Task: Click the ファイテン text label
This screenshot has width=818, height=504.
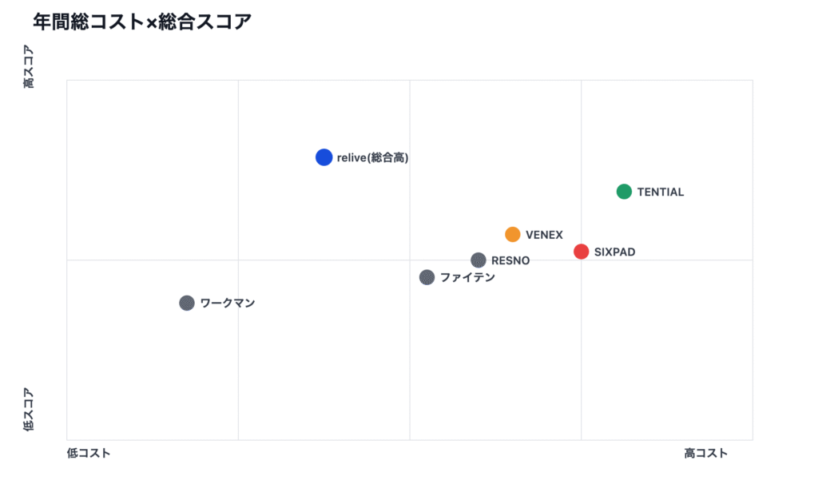Action: [467, 278]
